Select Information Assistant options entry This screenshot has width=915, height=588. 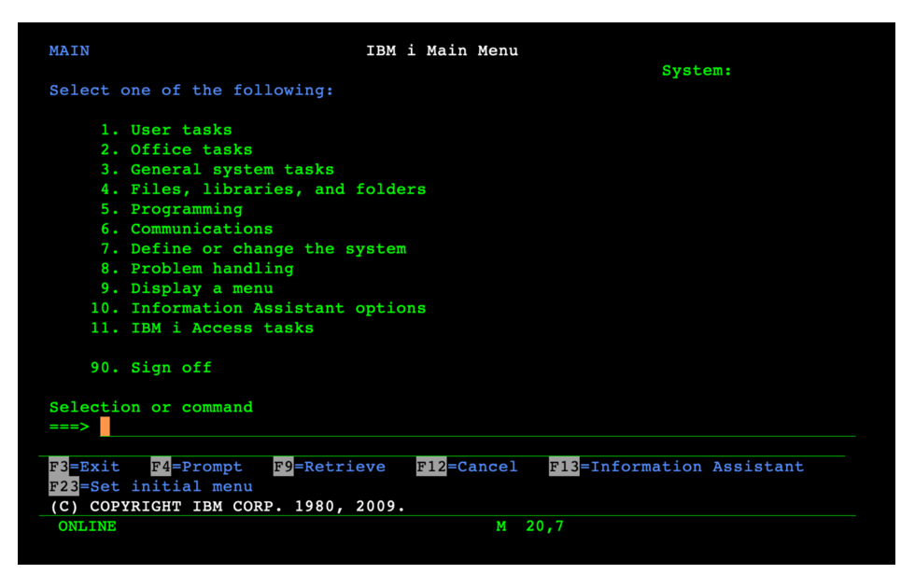[277, 308]
